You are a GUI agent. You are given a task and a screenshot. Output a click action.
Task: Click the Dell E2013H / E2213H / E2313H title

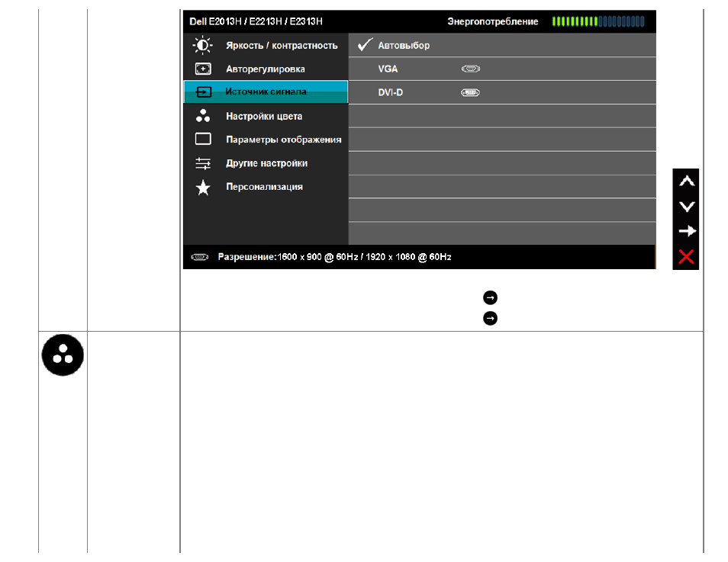tap(256, 21)
